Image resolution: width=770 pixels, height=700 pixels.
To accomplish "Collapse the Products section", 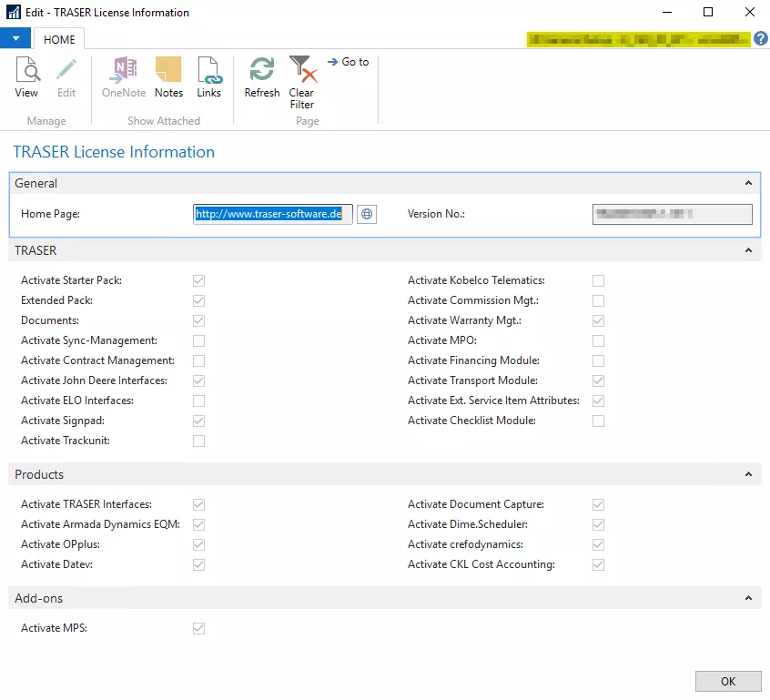I will (x=748, y=474).
